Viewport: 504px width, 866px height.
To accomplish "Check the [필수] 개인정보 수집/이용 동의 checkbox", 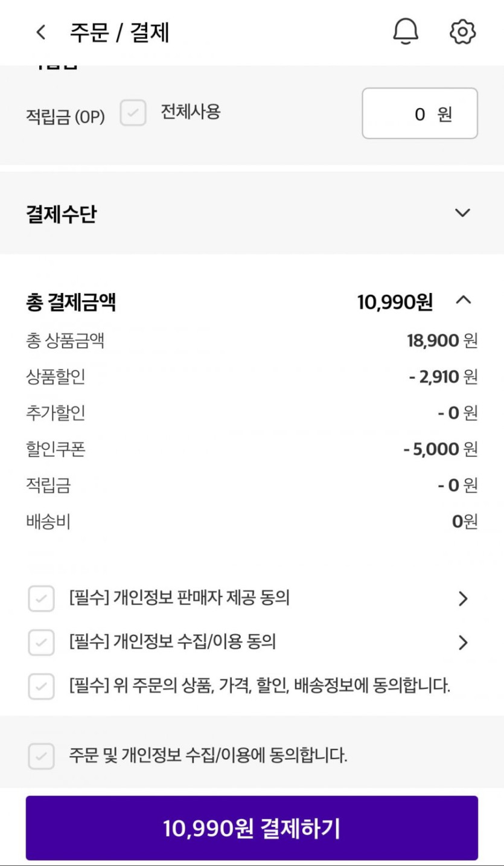I will 41,642.
